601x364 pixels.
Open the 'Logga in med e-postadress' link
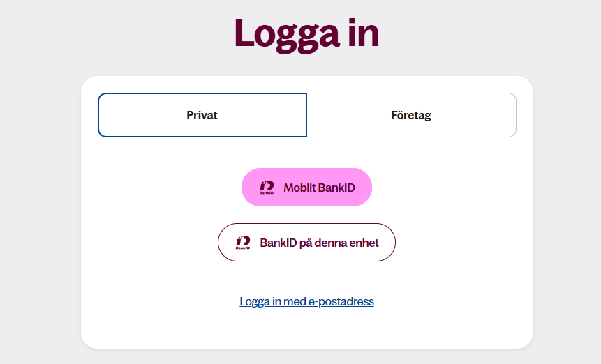click(306, 302)
